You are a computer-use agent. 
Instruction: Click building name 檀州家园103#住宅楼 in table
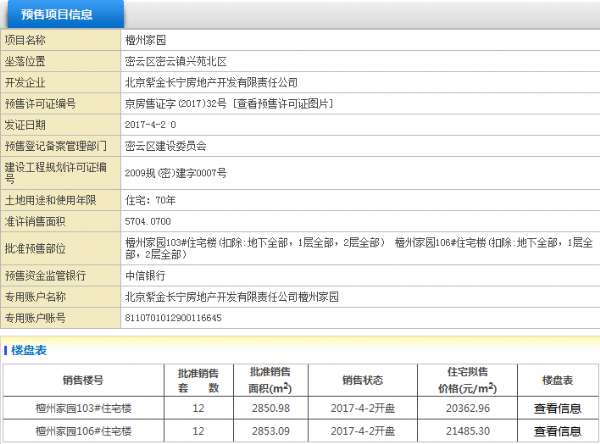click(x=82, y=408)
